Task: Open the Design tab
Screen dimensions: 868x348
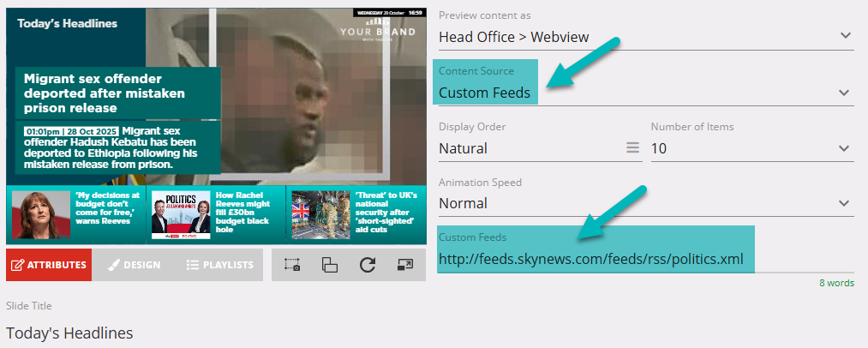Action: tap(135, 265)
